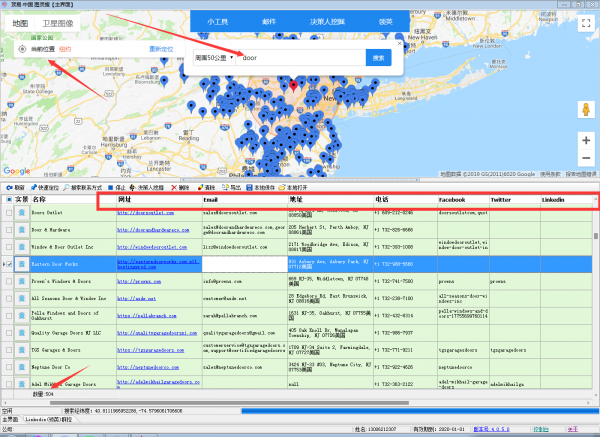Click the map zoom out minus button
The image size is (600, 437).
point(585,159)
